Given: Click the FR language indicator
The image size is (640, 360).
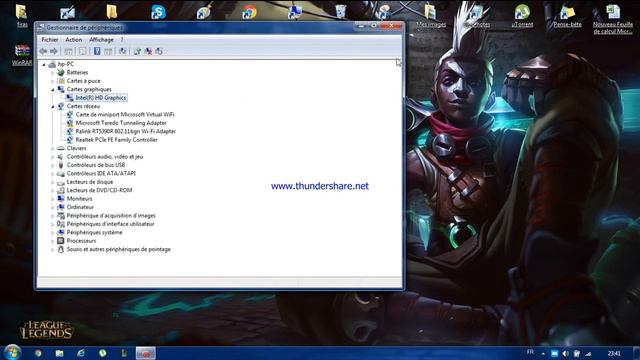Looking at the screenshot, I should 530,352.
